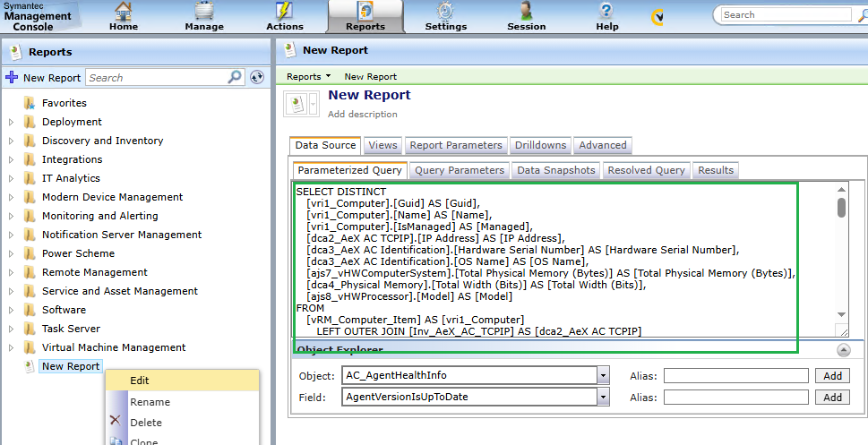The image size is (868, 445).
Task: Open the Settings gear icon
Action: click(445, 11)
